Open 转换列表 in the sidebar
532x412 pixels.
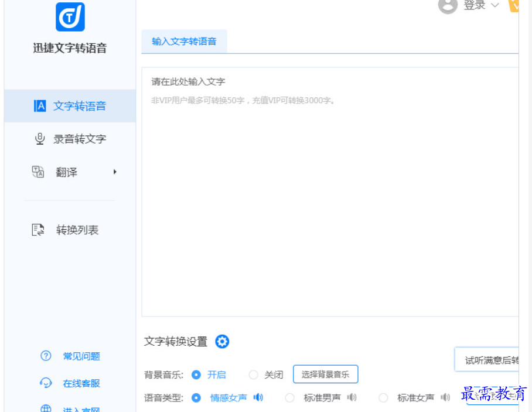70,230
